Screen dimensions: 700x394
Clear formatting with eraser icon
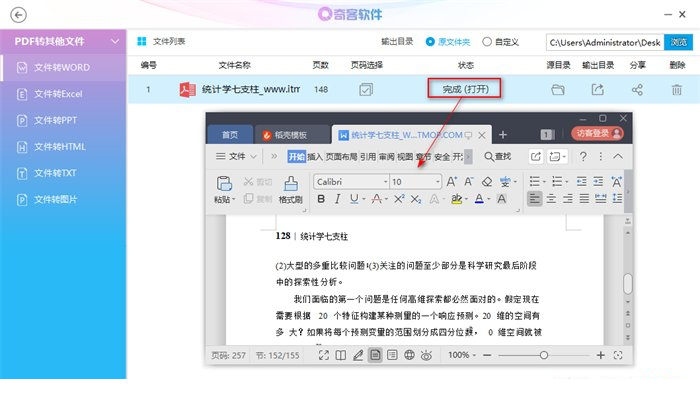487,182
